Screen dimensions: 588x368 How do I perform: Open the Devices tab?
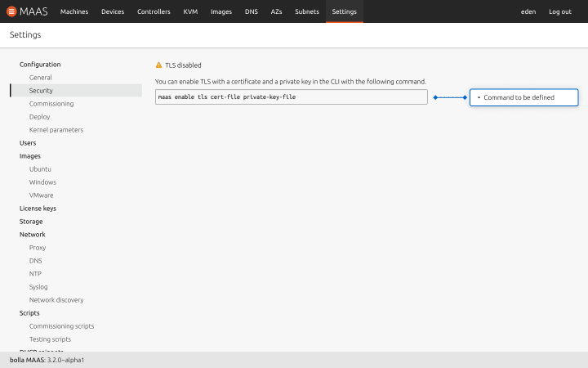113,11
